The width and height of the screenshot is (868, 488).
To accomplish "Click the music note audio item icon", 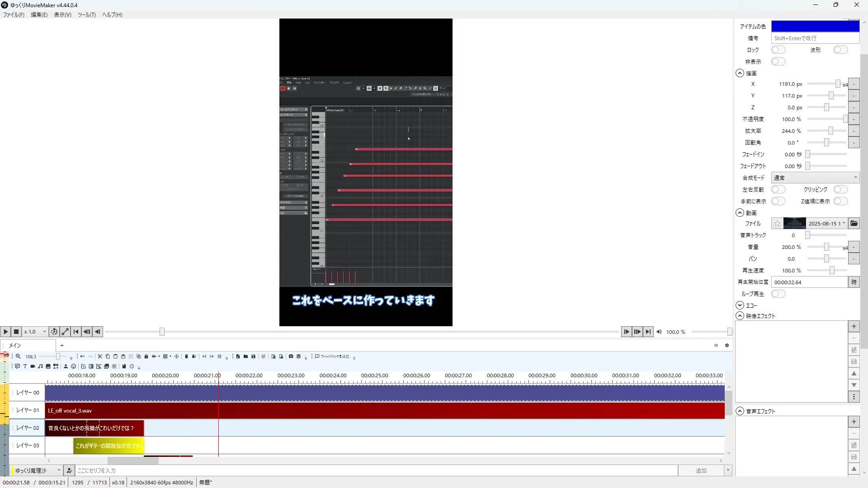I will (x=40, y=366).
